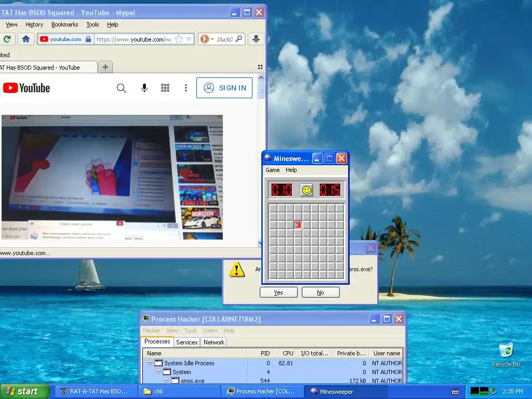The height and width of the screenshot is (399, 532).
Task: Open the Process Hacker Help menu
Action: pyautogui.click(x=229, y=330)
